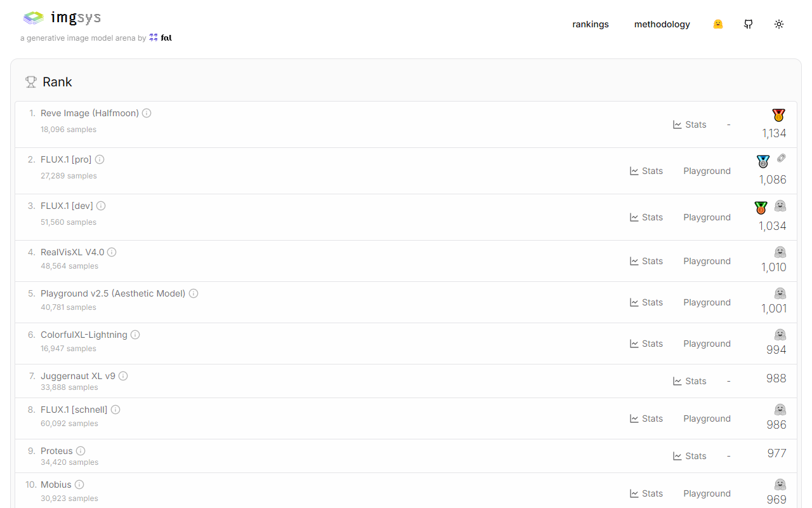Open Stats for FLUX.1 [pro]
Image resolution: width=812 pixels, height=508 pixels.
point(646,171)
